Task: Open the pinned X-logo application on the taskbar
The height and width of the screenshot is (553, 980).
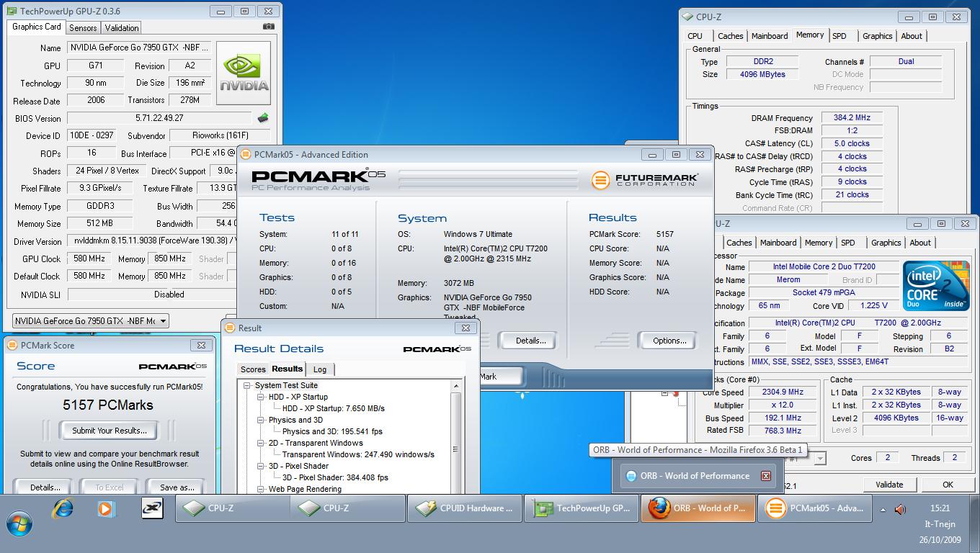Action: (151, 508)
